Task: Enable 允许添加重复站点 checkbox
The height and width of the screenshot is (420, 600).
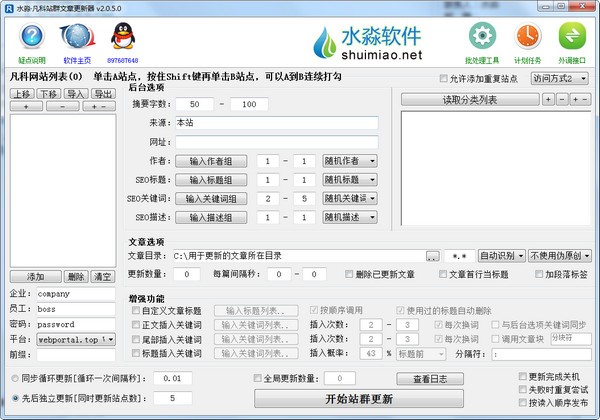Action: [446, 79]
